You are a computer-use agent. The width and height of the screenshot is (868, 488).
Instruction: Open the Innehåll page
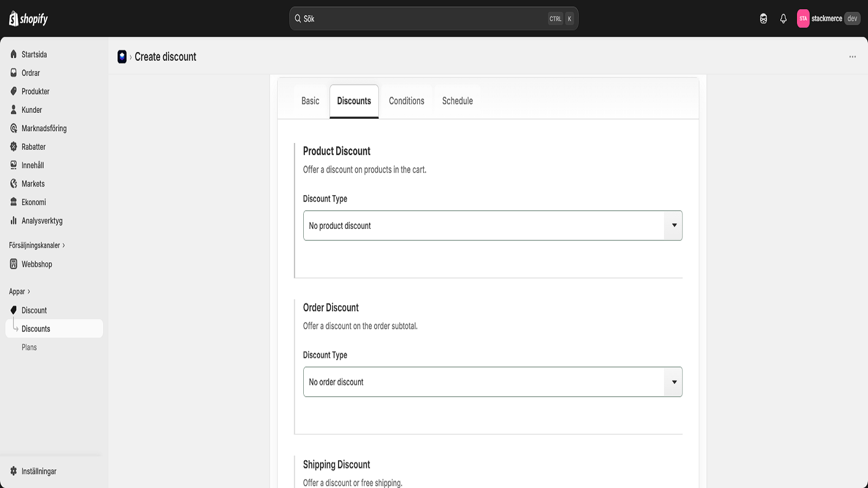click(x=33, y=165)
